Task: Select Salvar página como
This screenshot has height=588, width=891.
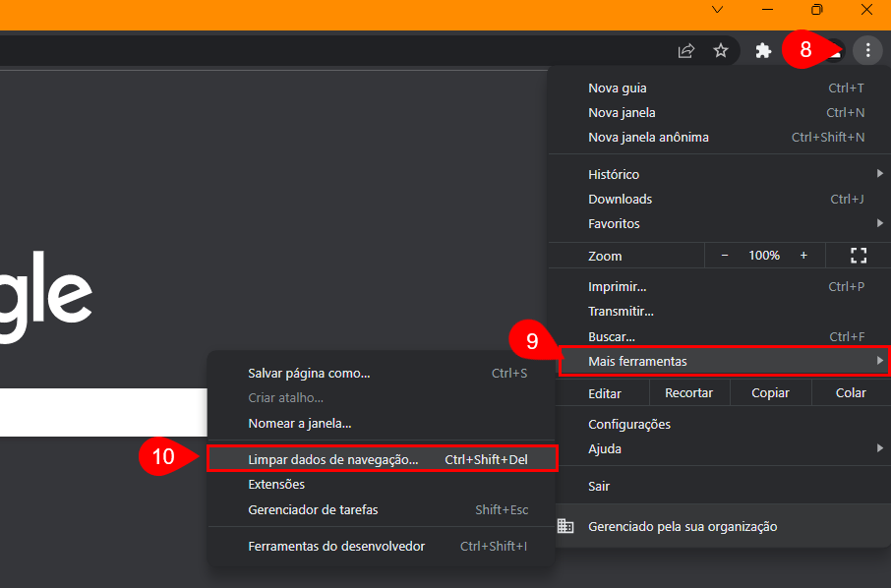Action: coord(309,373)
